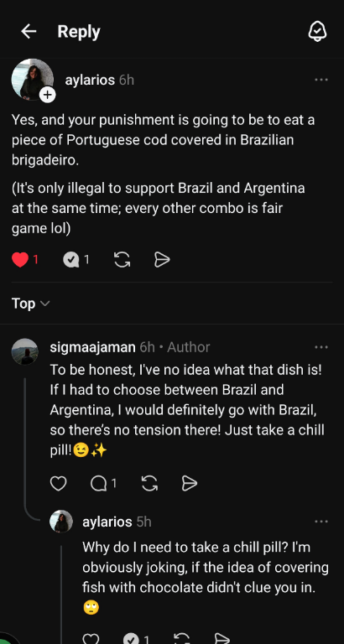The width and height of the screenshot is (344, 644).
Task: Repost aylarios's brigadeiro post
Action: click(122, 260)
